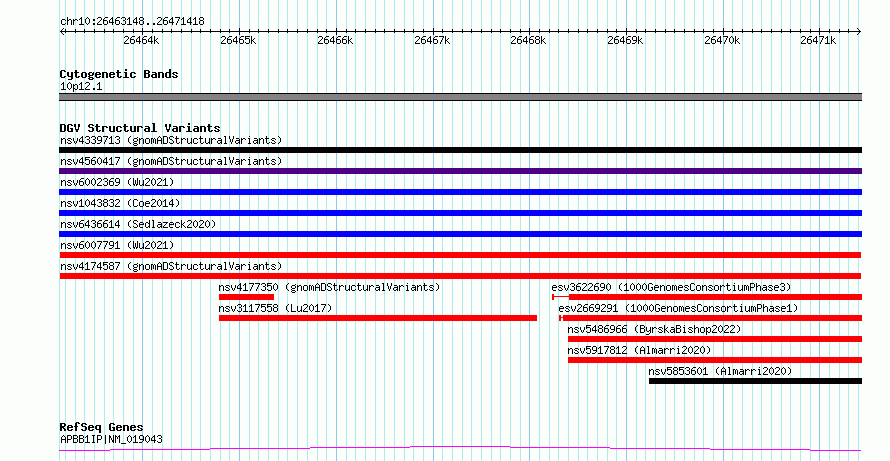890x461 pixels.
Task: Click the red nsv3117558 Lu2017 bar
Action: (378, 318)
